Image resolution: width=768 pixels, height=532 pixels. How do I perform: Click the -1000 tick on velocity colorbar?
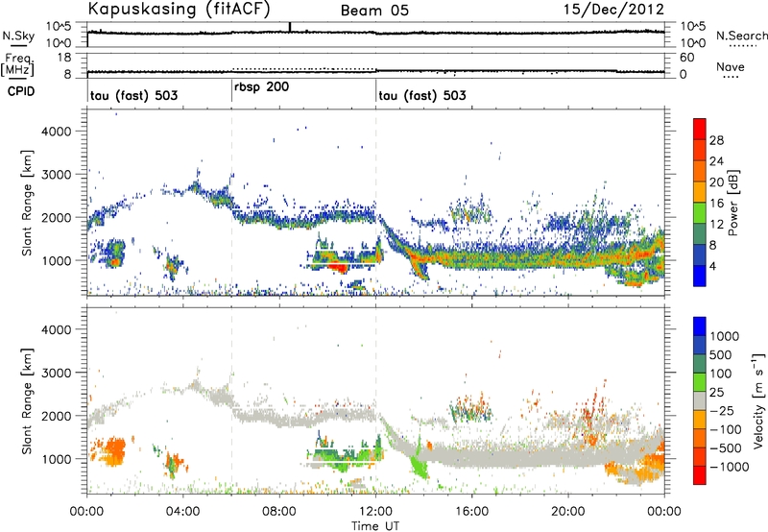tap(730, 467)
